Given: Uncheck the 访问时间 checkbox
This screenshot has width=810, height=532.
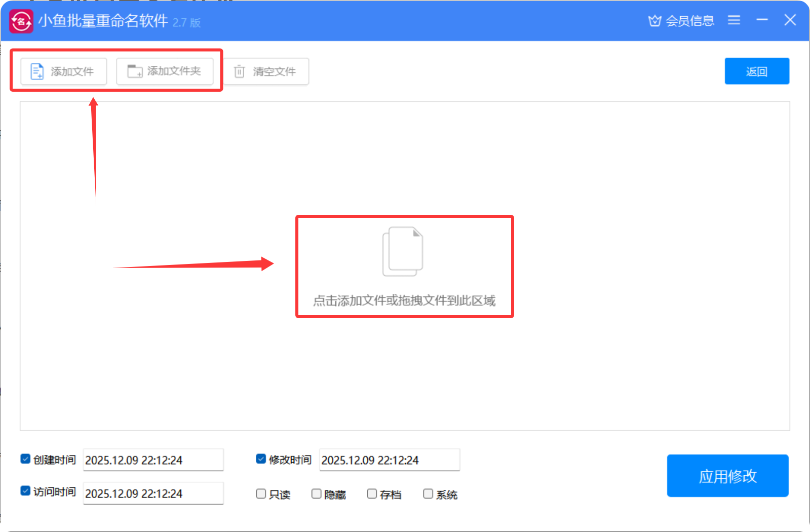Looking at the screenshot, I should tap(25, 491).
